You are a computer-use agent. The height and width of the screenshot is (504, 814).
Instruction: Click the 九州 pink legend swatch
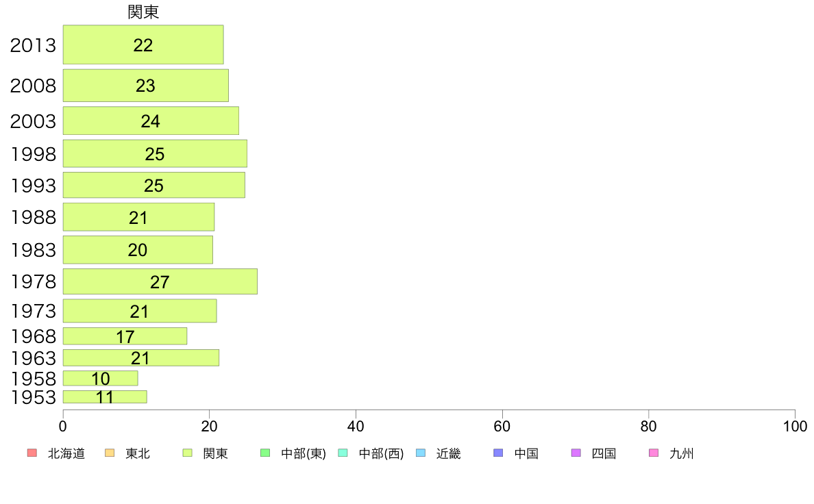click(x=654, y=453)
